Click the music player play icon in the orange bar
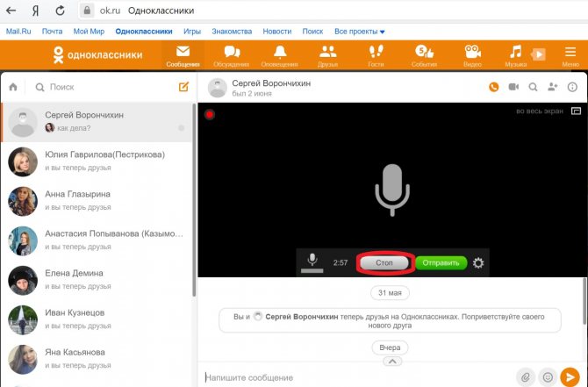The width and height of the screenshot is (588, 387). tap(539, 54)
